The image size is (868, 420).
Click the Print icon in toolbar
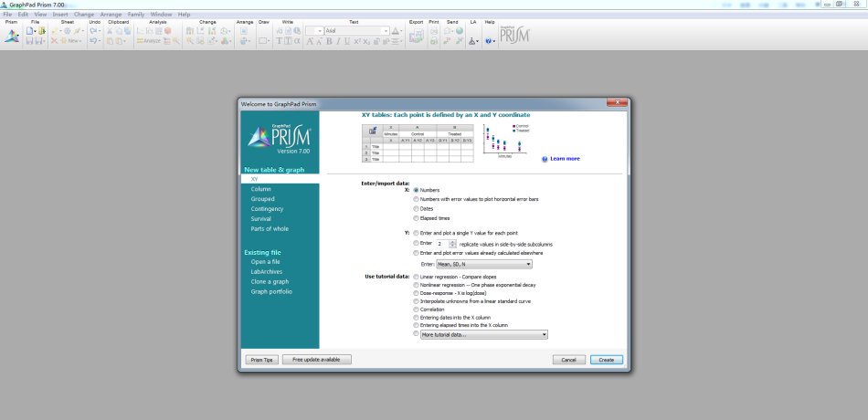(x=434, y=31)
